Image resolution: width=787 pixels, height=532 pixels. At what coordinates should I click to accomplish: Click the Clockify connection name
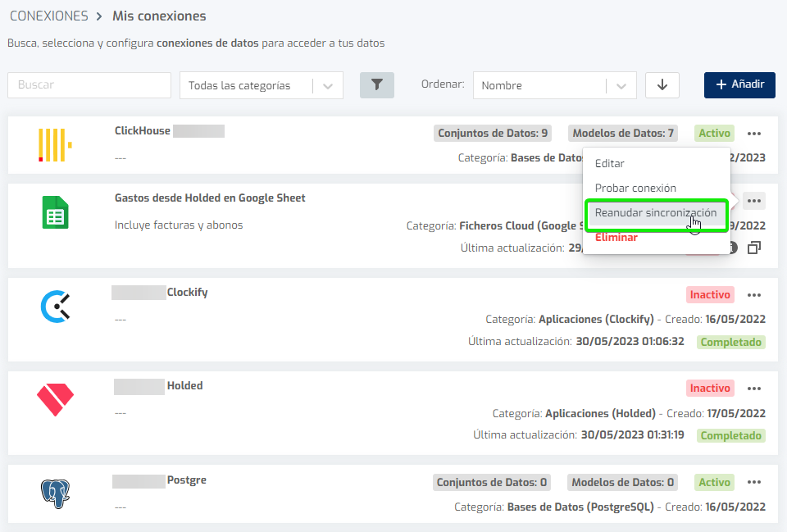tap(187, 292)
